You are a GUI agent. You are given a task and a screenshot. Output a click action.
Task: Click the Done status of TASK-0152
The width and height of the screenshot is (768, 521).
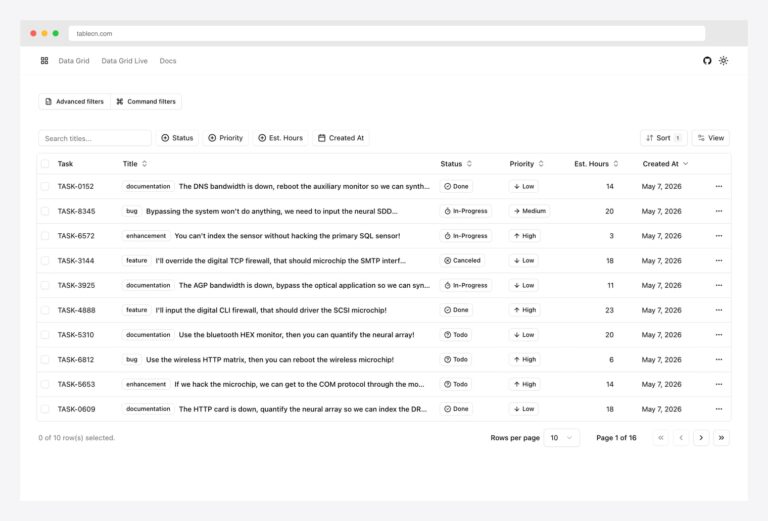pos(456,186)
